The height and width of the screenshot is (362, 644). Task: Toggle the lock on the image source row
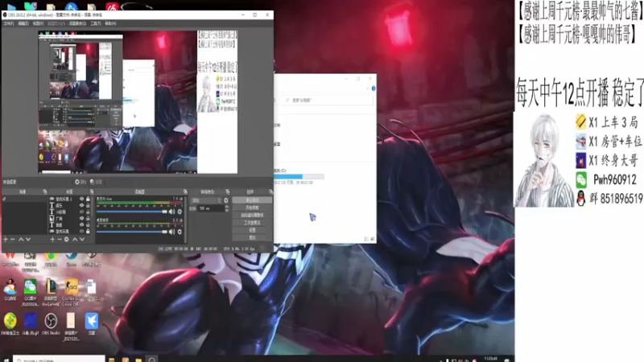pos(88,218)
